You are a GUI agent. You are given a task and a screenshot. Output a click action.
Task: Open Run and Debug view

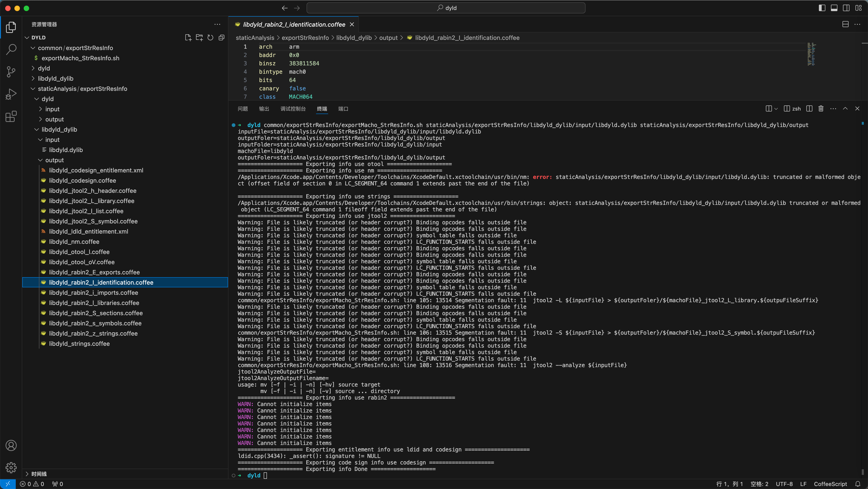(11, 94)
